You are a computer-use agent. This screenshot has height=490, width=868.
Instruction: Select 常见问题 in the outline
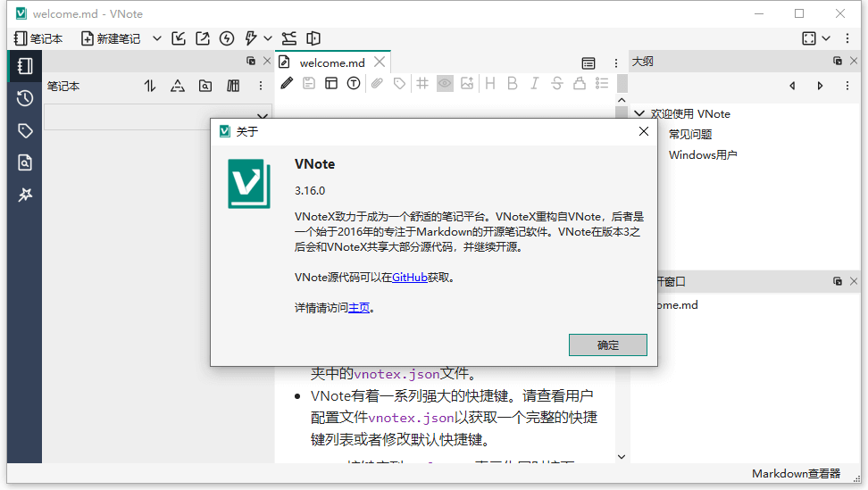tap(689, 135)
